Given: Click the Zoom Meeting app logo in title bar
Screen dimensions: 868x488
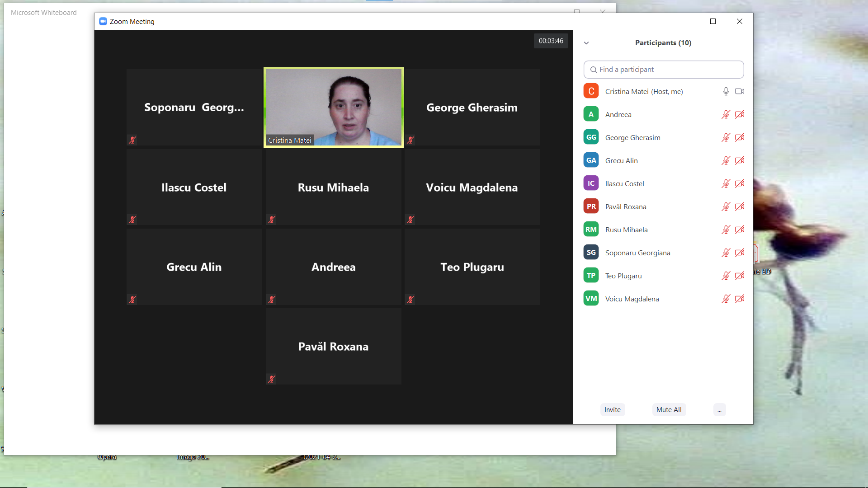Looking at the screenshot, I should pyautogui.click(x=103, y=21).
